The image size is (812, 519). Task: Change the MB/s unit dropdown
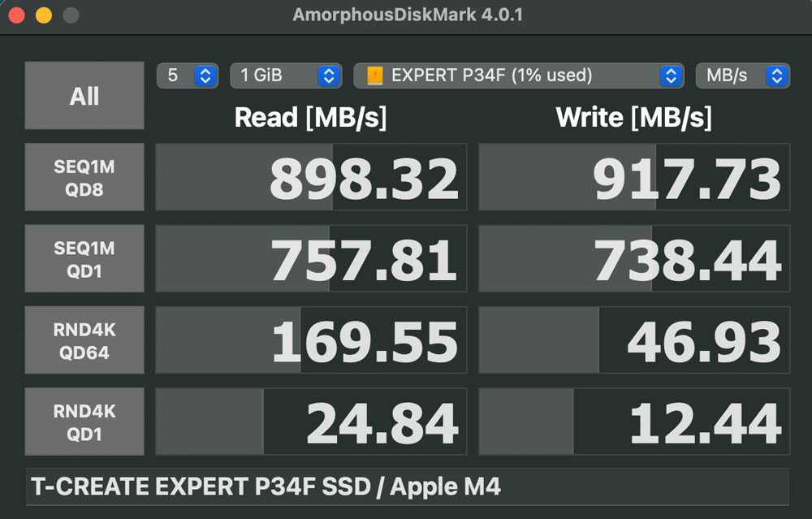point(742,76)
